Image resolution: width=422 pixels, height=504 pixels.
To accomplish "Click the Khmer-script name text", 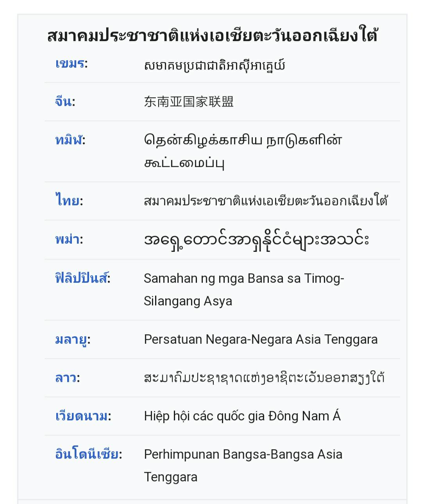I will pos(214,65).
